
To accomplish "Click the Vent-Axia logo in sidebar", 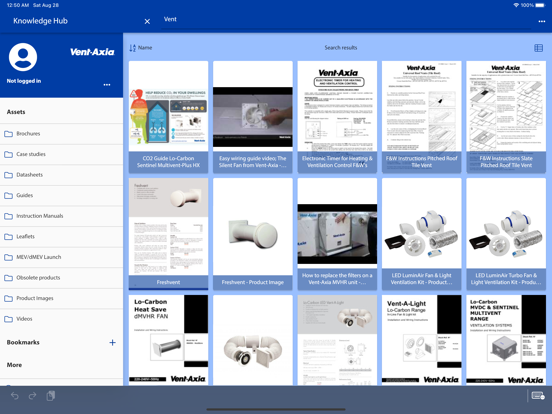I will (x=92, y=52).
